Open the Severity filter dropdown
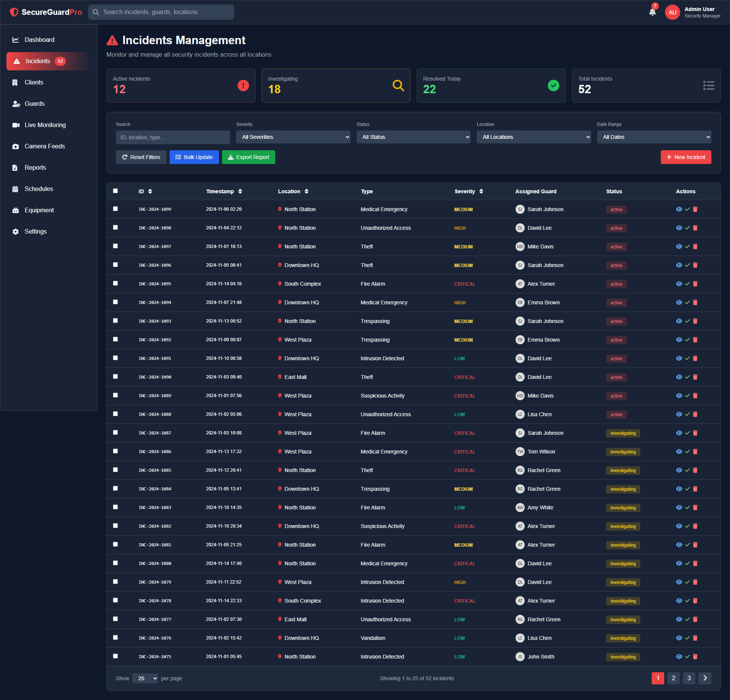This screenshot has width=730, height=700. 293,137
